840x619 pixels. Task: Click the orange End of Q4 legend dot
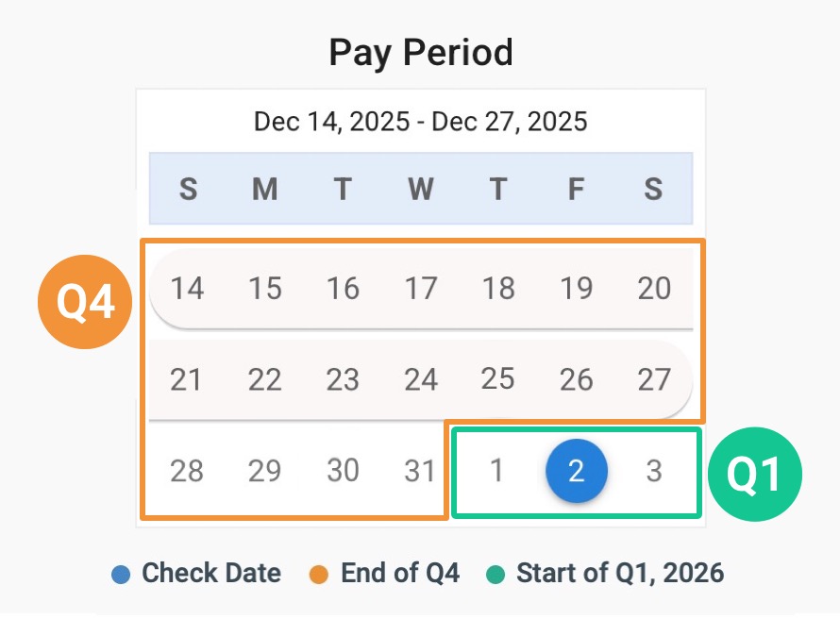click(319, 574)
